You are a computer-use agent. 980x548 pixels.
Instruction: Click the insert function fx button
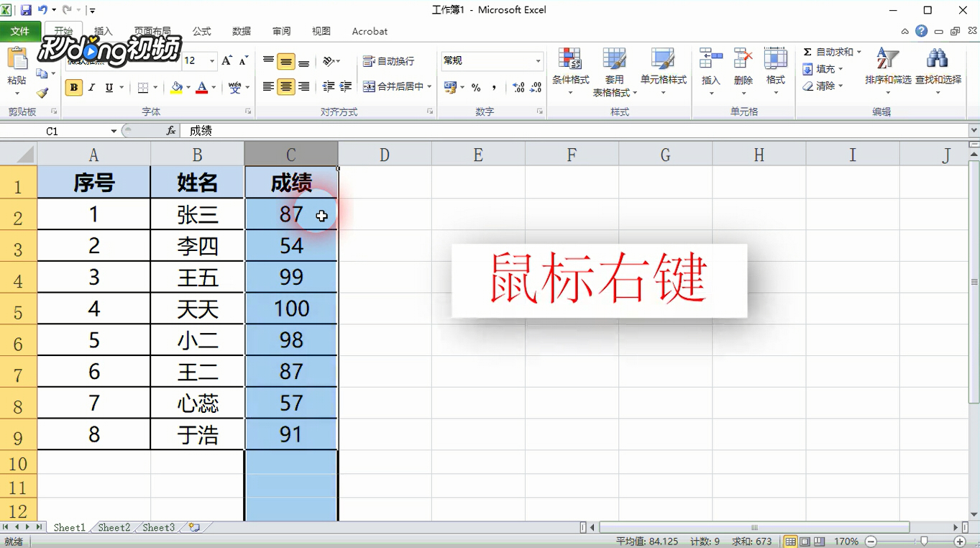[171, 131]
